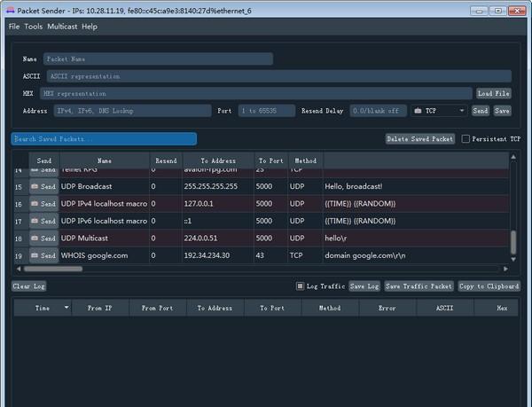Click Copy to Clipboard button
Image resolution: width=532 pixels, height=407 pixels.
point(489,286)
